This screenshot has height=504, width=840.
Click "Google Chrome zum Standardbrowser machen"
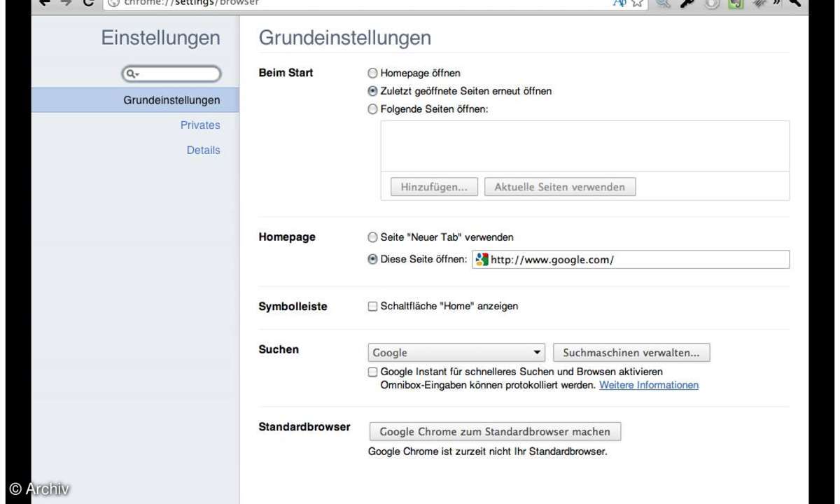click(495, 432)
